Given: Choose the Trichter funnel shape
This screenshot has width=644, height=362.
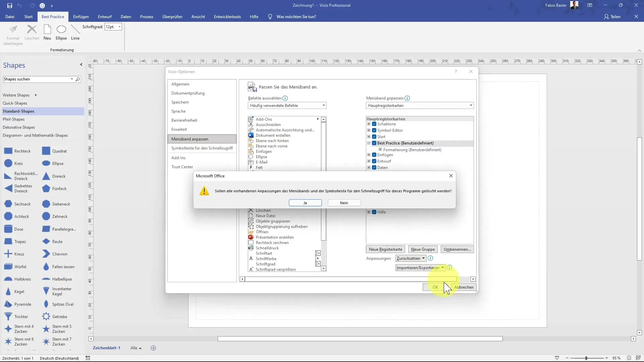Looking at the screenshot, I should click(x=16, y=317).
